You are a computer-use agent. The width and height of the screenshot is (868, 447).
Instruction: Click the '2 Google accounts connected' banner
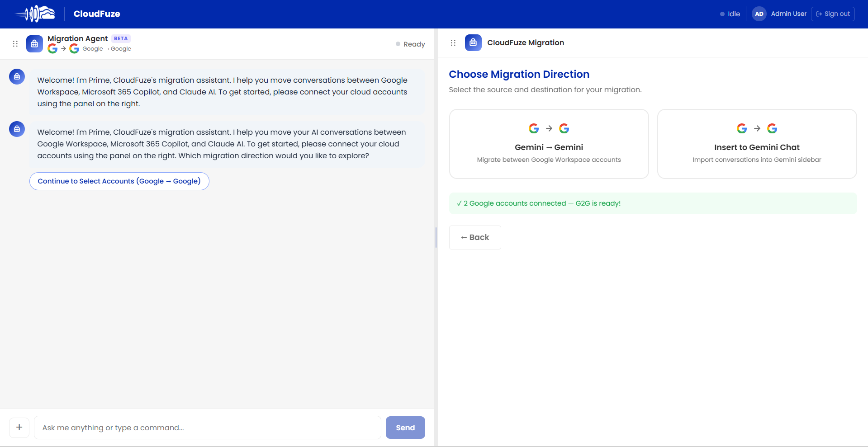pyautogui.click(x=653, y=203)
